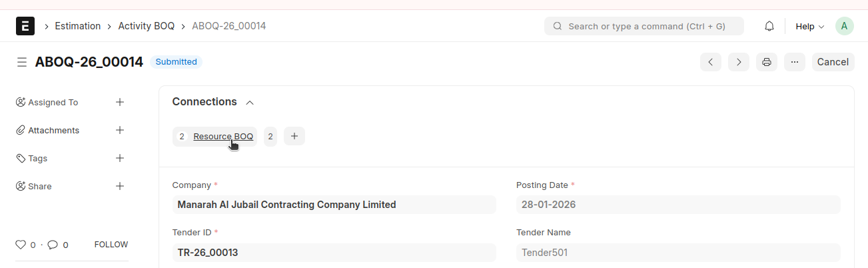The height and width of the screenshot is (268, 868).
Task: Go to previous document
Action: pos(711,62)
